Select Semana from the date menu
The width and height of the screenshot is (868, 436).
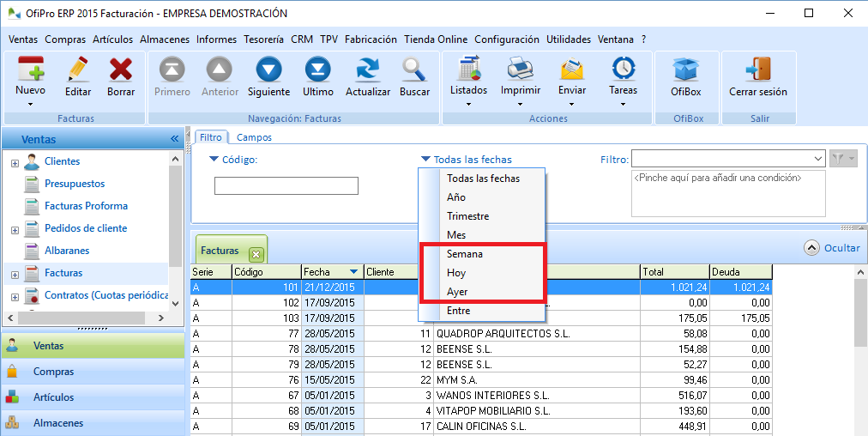(464, 254)
